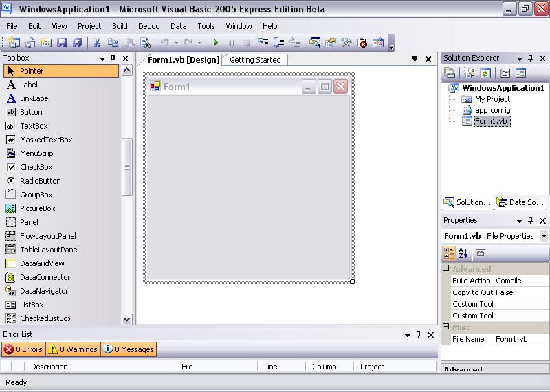Open the Project menu
This screenshot has width=550, height=392.
tap(89, 26)
